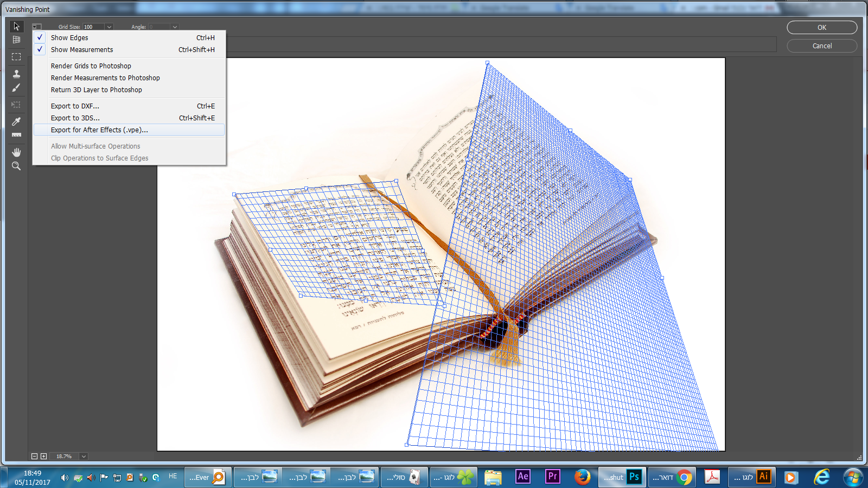Select the Create Plane grid tool
868x488 pixels.
tap(16, 40)
